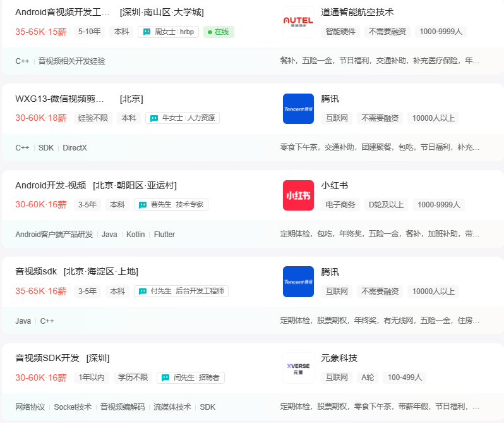This screenshot has width=504, height=423.
Task: Click the Socket技术 skill tag
Action: (x=73, y=407)
